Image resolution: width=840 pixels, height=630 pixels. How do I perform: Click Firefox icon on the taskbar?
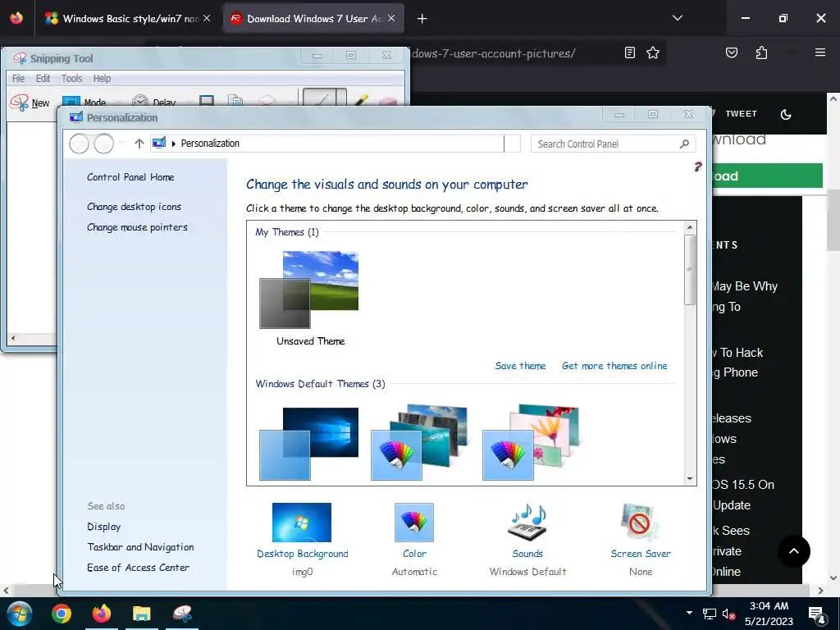[x=102, y=614]
